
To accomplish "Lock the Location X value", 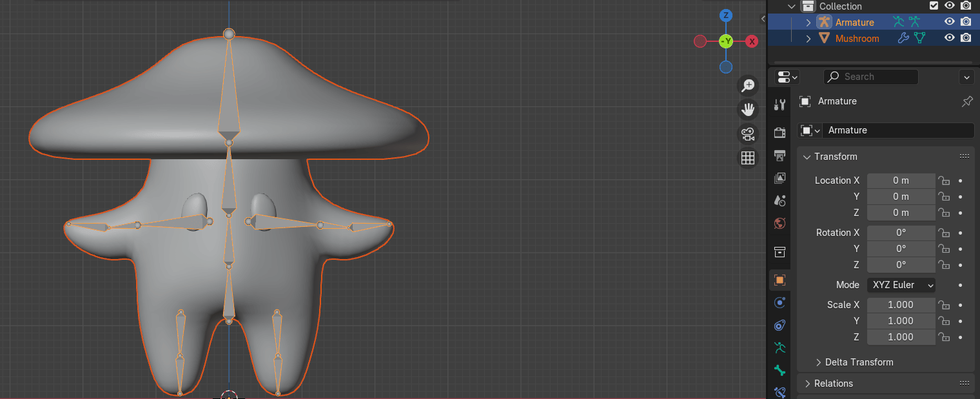I will pyautogui.click(x=944, y=180).
